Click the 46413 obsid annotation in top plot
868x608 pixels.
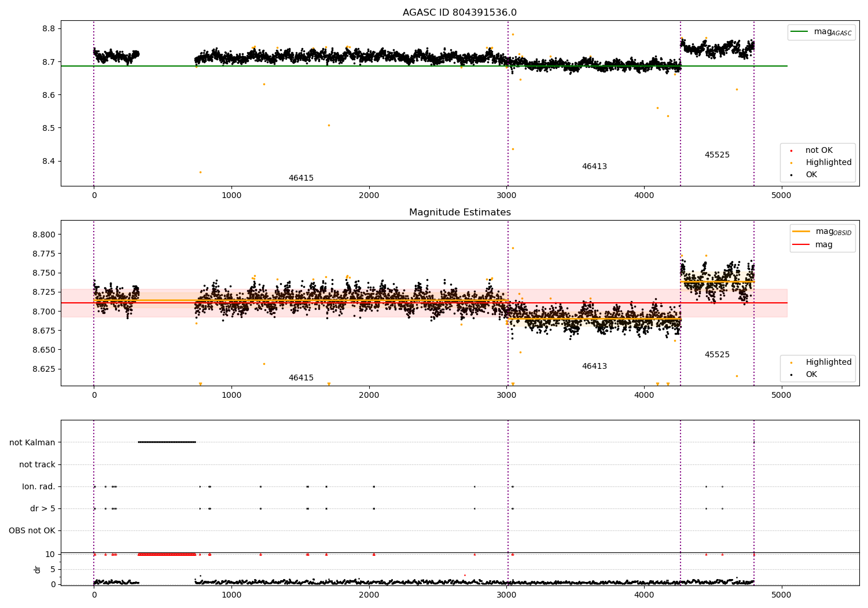[594, 167]
